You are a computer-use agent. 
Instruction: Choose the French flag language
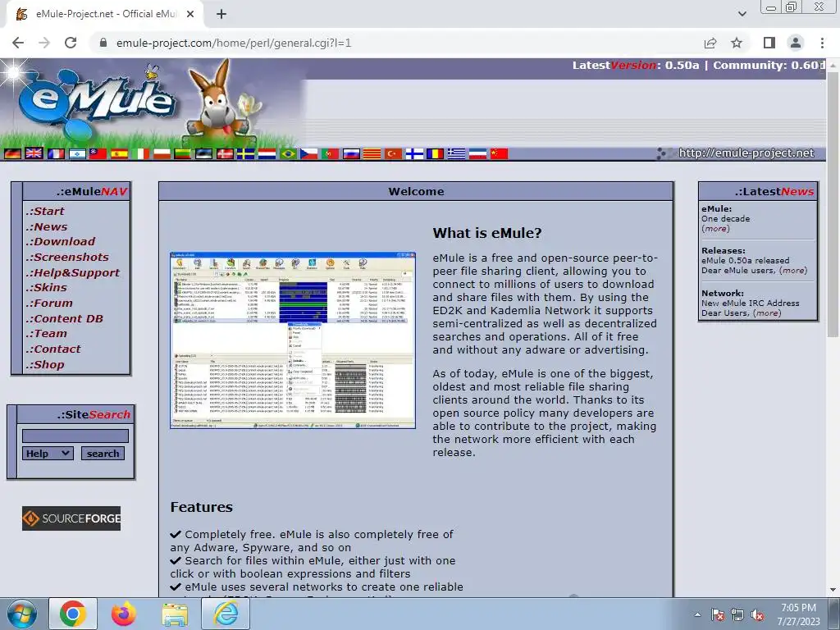(x=55, y=153)
